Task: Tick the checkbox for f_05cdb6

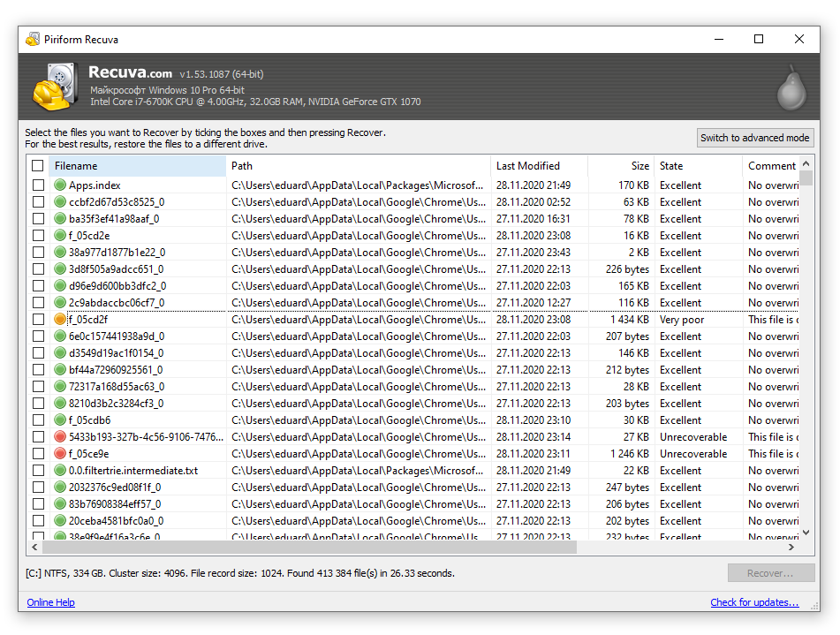Action: 38,420
